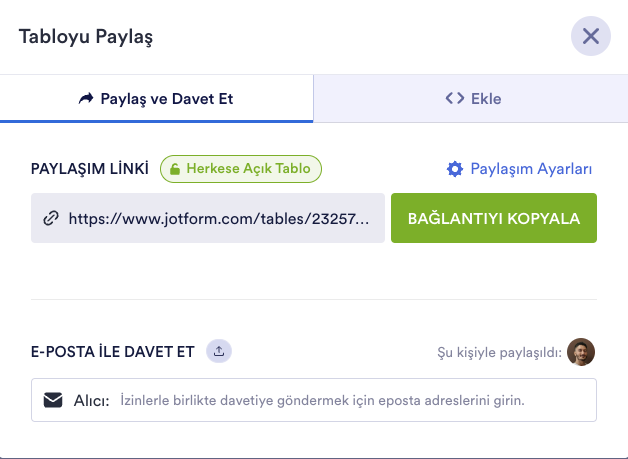Click the E-POSTA İLE DAVET ET heading
This screenshot has width=628, height=459.
click(x=114, y=351)
